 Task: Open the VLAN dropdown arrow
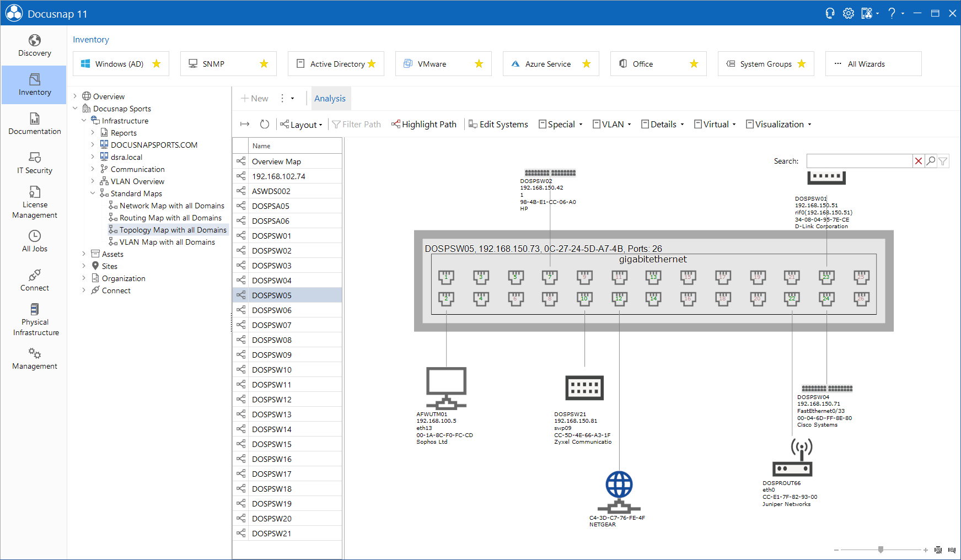[629, 125]
